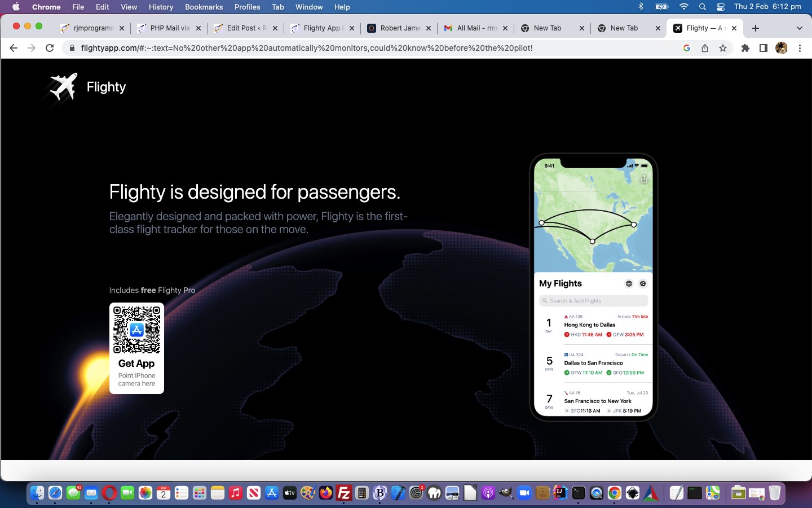This screenshot has width=812, height=508.
Task: Open Spotlight search in menu bar
Action: coord(703,7)
